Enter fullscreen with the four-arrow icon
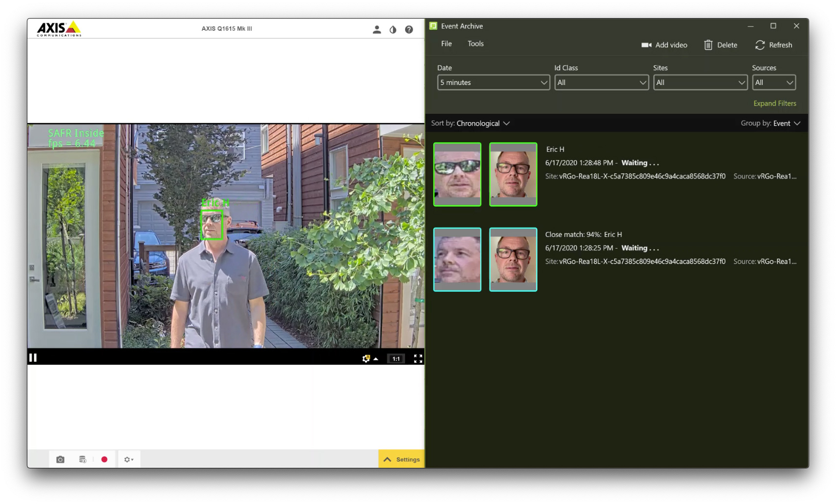The width and height of the screenshot is (836, 504). (418, 358)
